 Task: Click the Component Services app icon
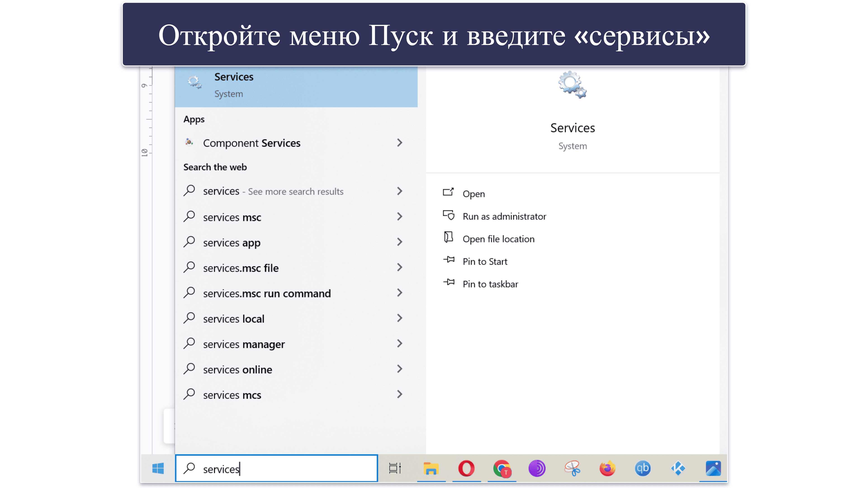(x=189, y=142)
